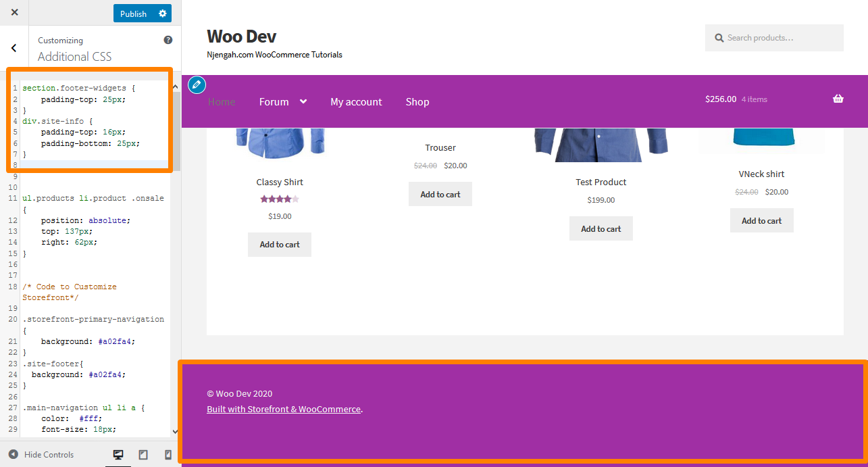
Task: Open publish settings gear icon
Action: tap(162, 14)
